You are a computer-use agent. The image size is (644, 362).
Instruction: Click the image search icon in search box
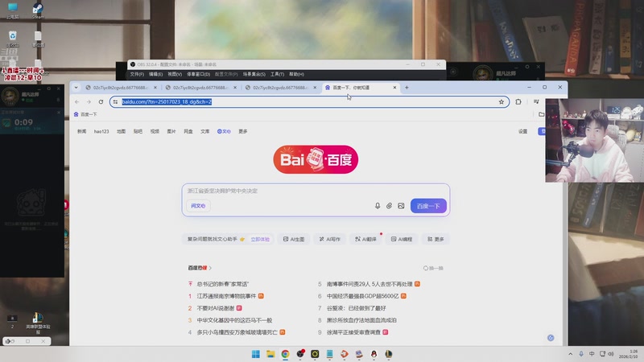[x=401, y=206]
